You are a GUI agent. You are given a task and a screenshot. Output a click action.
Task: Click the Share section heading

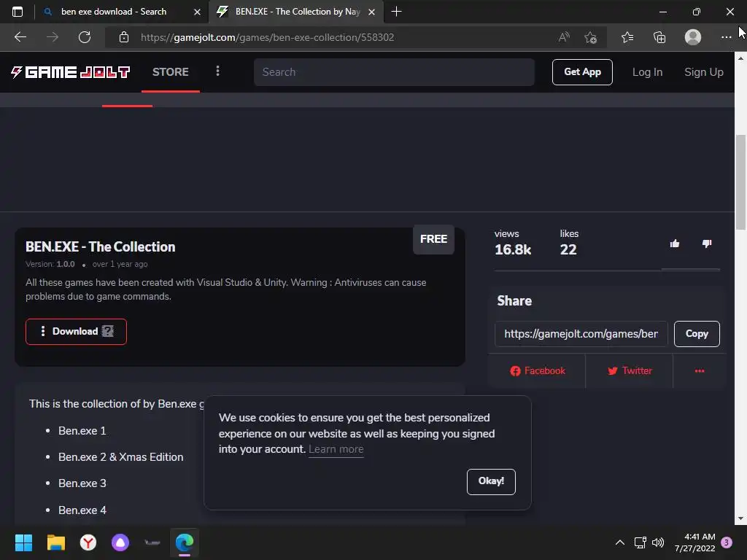514,301
